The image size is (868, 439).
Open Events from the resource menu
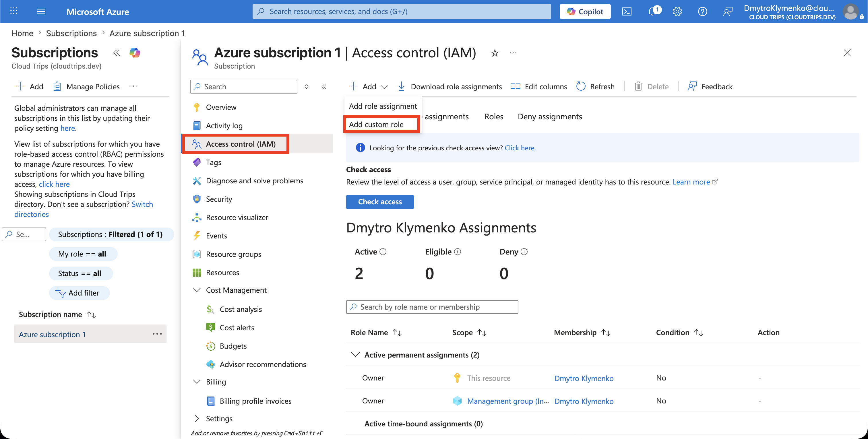pyautogui.click(x=216, y=236)
